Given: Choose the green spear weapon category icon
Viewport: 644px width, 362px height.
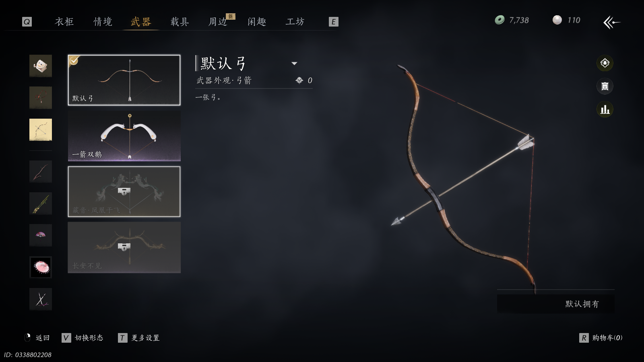Looking at the screenshot, I should pyautogui.click(x=41, y=204).
